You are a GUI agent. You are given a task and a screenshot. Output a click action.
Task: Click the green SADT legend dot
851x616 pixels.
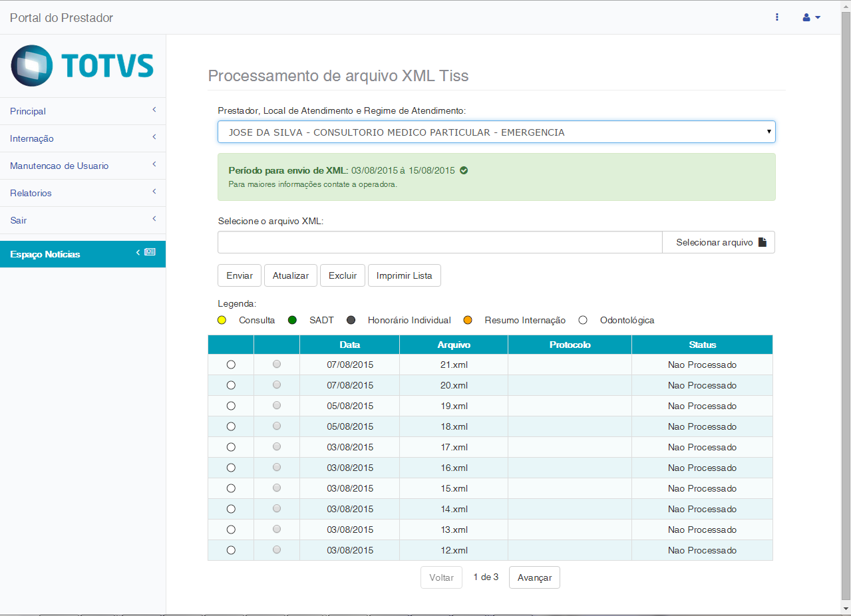[x=292, y=320]
